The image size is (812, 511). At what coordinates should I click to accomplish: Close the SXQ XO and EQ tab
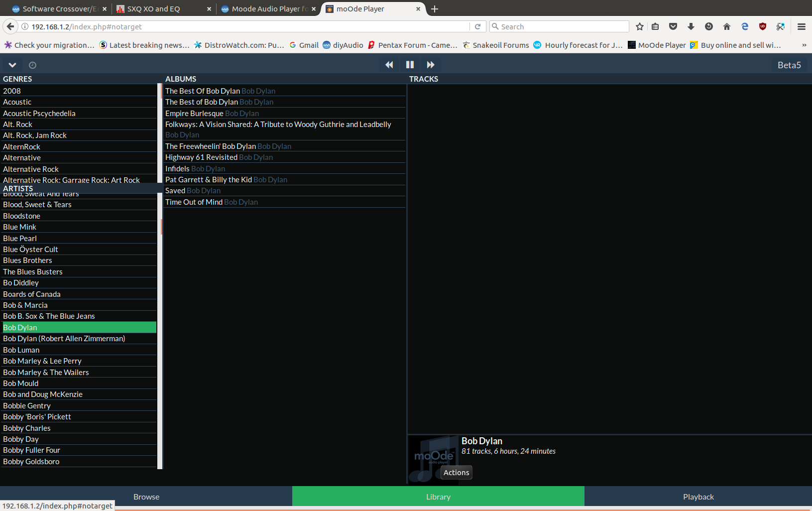point(209,9)
